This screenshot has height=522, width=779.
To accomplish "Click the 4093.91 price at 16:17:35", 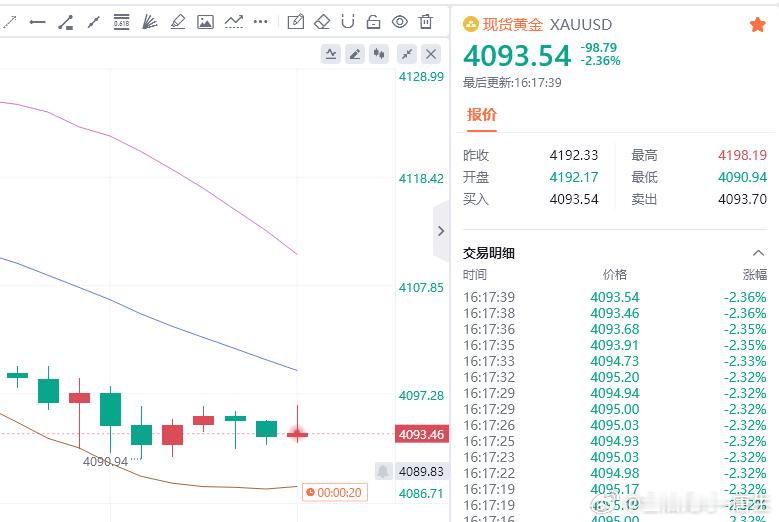I will click(x=615, y=345).
